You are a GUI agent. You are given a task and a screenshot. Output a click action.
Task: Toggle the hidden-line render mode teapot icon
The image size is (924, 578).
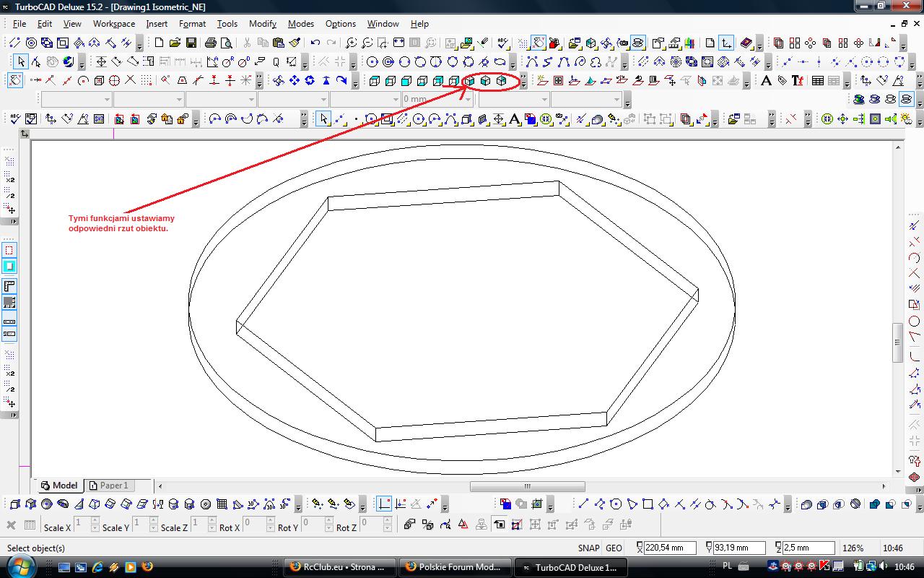(x=890, y=100)
